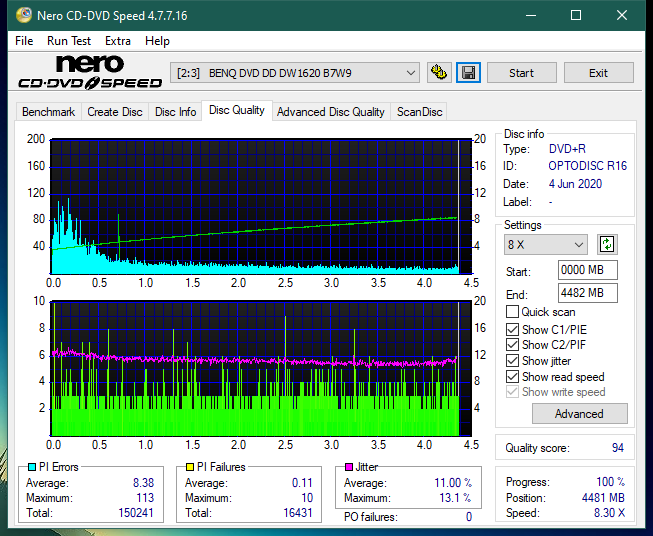Maximize the Nero CD-DVD Speed window
This screenshot has width=653, height=536.
pyautogui.click(x=576, y=15)
